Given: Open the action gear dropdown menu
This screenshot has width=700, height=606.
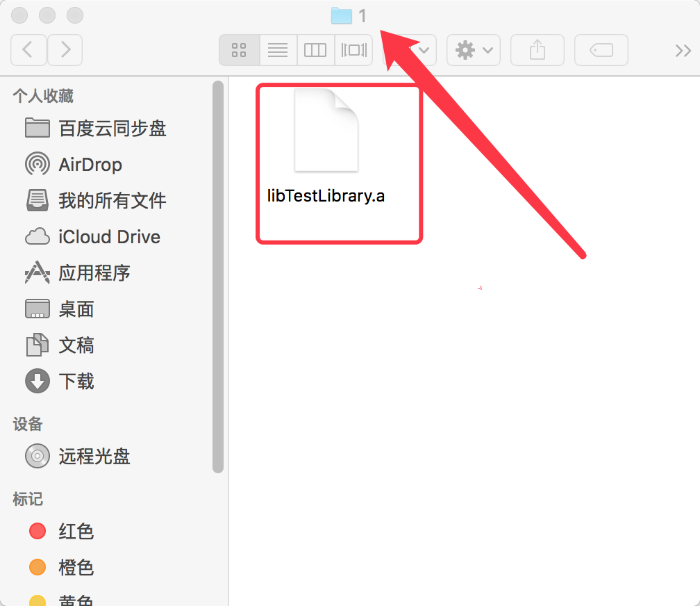Looking at the screenshot, I should tap(473, 49).
